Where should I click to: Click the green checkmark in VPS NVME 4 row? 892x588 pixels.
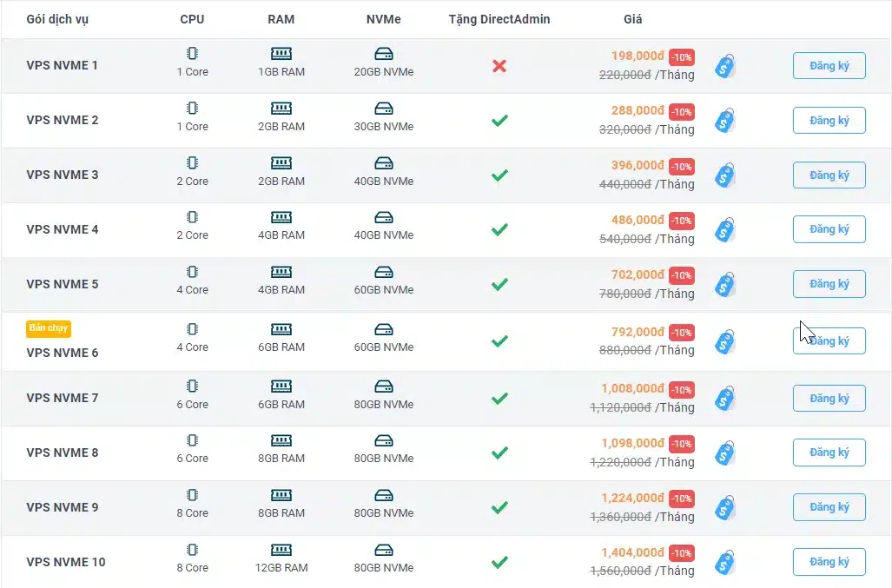(499, 229)
